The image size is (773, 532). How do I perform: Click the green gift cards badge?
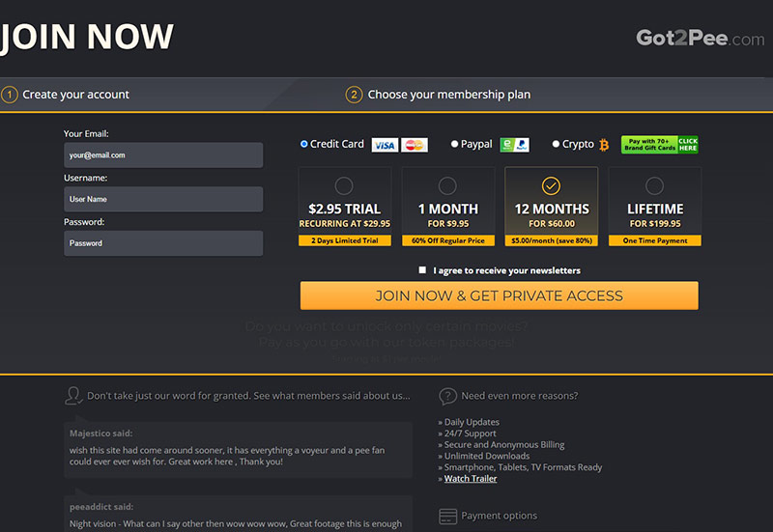pos(659,145)
